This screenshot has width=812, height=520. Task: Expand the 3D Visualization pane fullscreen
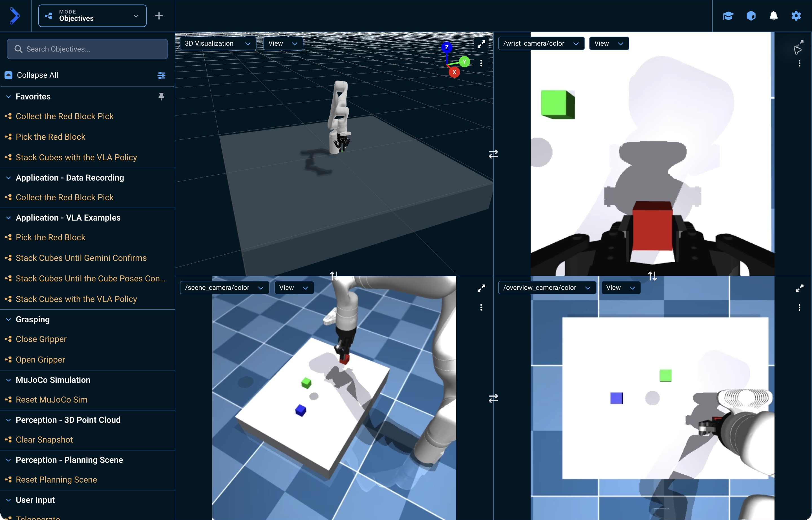coord(481,44)
